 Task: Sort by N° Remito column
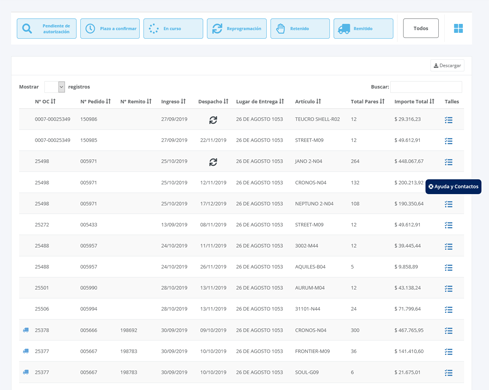coord(136,101)
